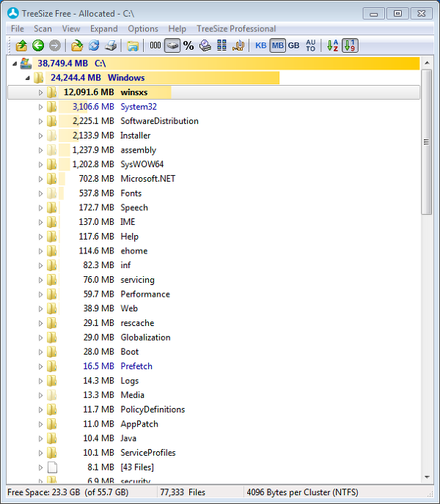Image resolution: width=440 pixels, height=504 pixels.
Task: Select the ServiceProfiles folder row
Action: pos(213,453)
